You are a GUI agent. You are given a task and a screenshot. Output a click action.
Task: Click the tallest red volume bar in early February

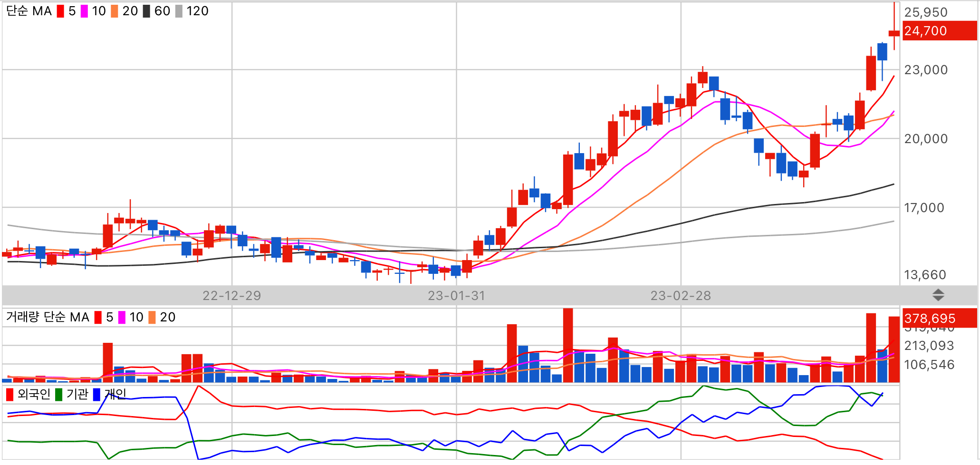[568, 345]
